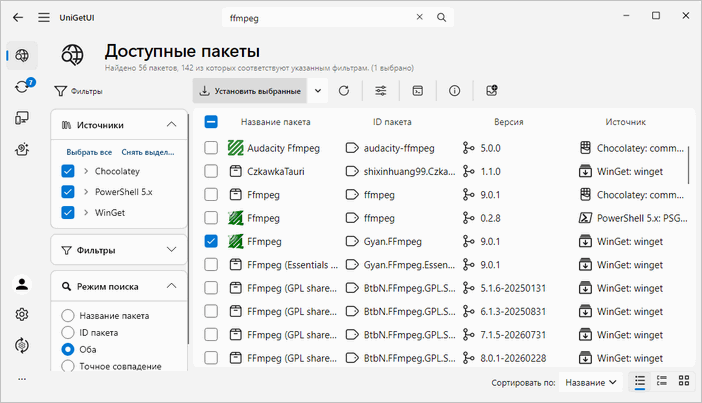Click the Audacity Ffmpeg package icon
The height and width of the screenshot is (403, 702).
click(x=235, y=148)
